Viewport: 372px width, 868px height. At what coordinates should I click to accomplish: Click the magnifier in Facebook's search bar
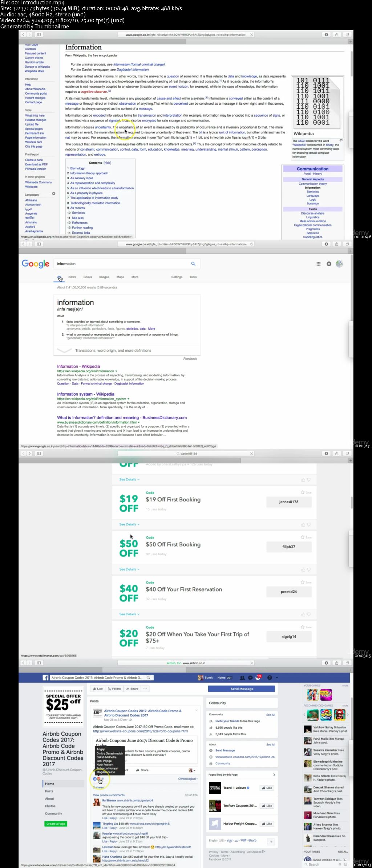tap(148, 677)
